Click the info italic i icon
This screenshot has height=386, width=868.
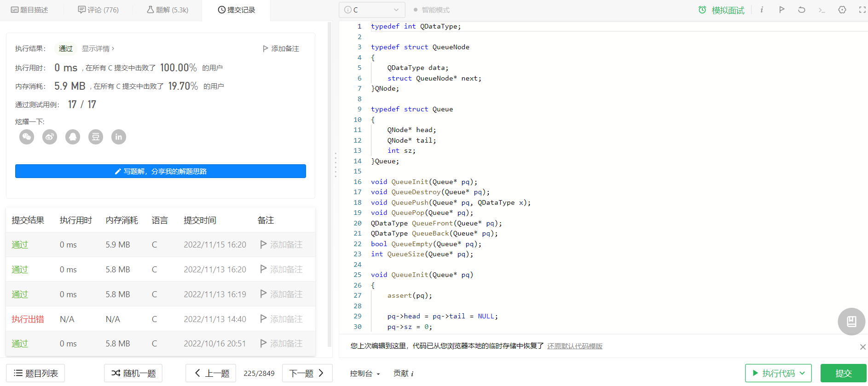point(762,10)
